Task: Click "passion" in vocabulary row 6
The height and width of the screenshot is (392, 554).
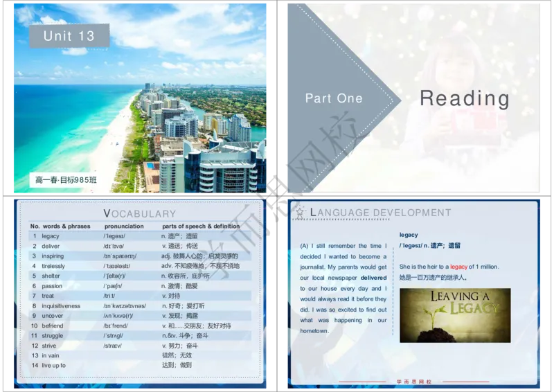Action: coord(52,286)
